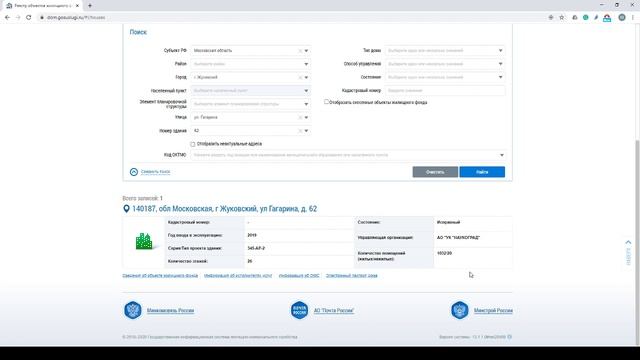Screen dimensions: 640x360
Task: Click the Найти button
Action: coord(482,172)
